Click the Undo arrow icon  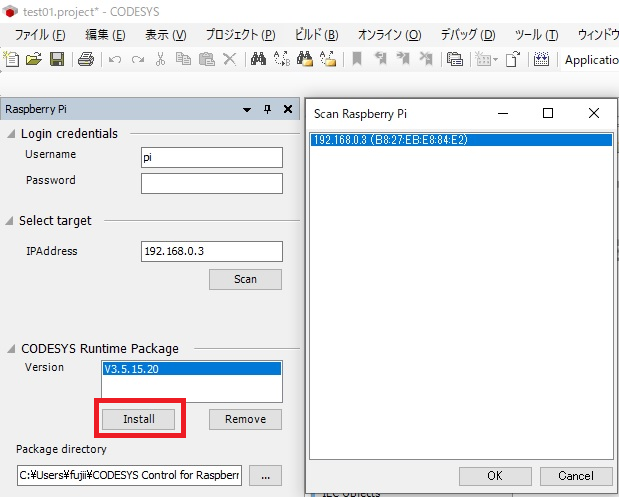pos(115,60)
